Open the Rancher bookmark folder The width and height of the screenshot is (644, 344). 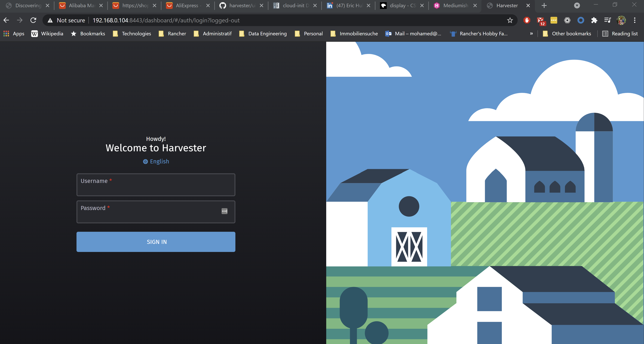coord(173,34)
